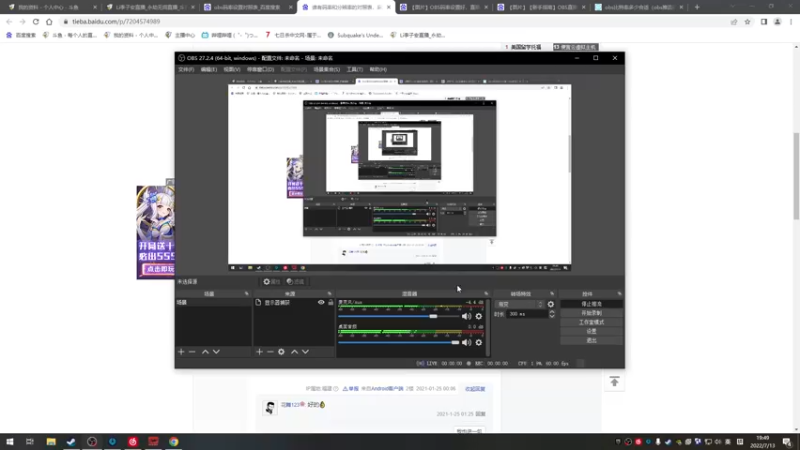
Task: Open Steam from taskbar
Action: pos(71,441)
